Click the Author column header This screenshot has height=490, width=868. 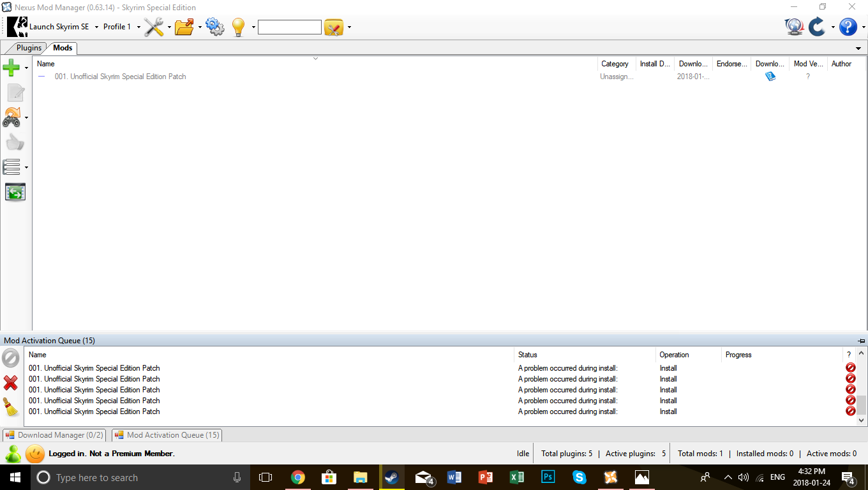[x=846, y=64]
